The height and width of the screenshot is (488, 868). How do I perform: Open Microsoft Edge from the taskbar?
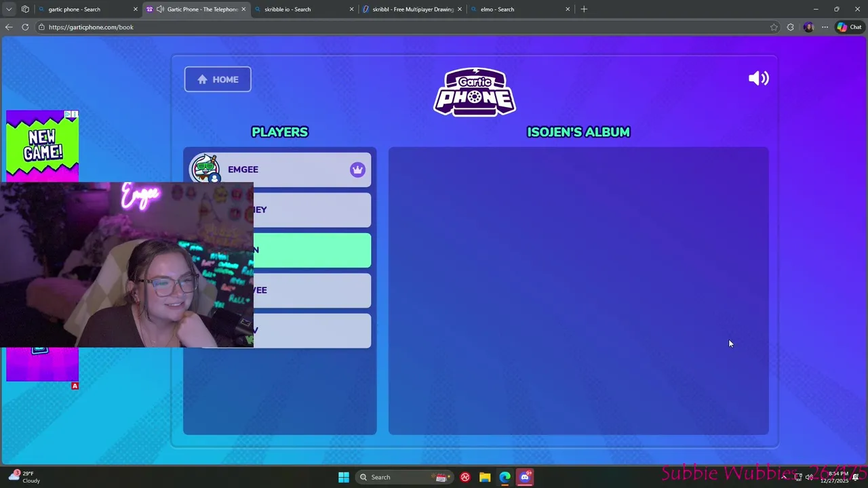[x=505, y=477]
